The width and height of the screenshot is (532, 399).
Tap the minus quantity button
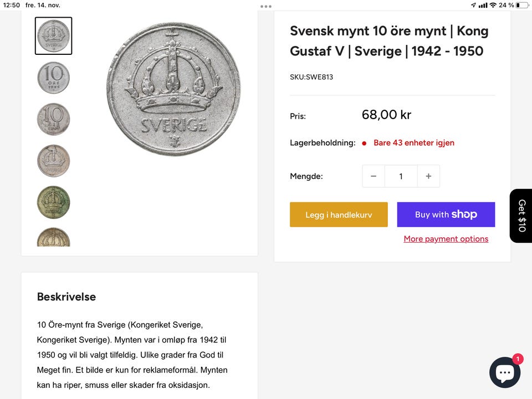pos(374,176)
